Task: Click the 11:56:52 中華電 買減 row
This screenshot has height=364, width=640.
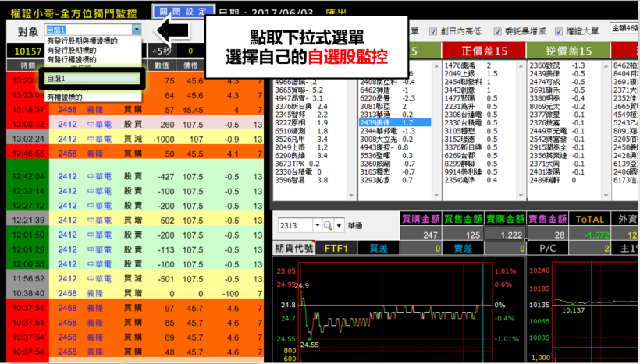Action: (135, 279)
